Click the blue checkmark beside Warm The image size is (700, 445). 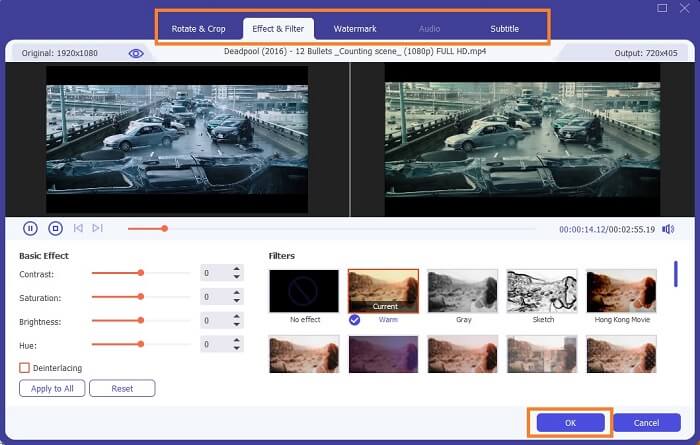[354, 320]
